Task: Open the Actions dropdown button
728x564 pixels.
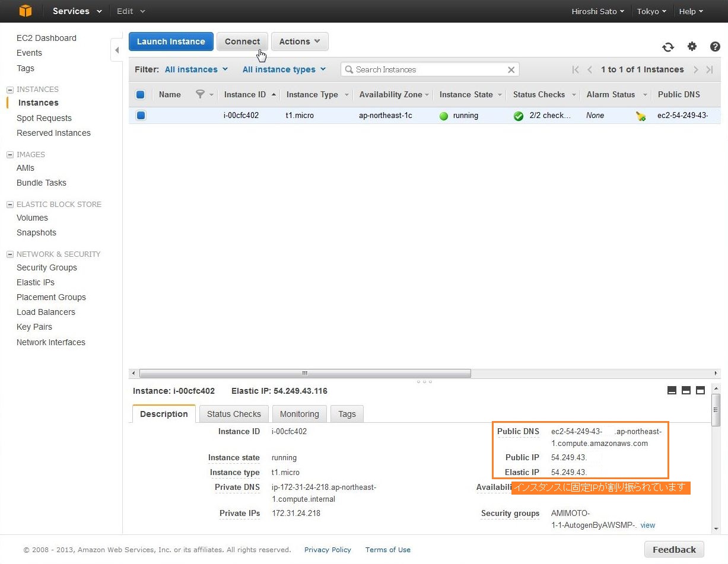Action: (300, 42)
